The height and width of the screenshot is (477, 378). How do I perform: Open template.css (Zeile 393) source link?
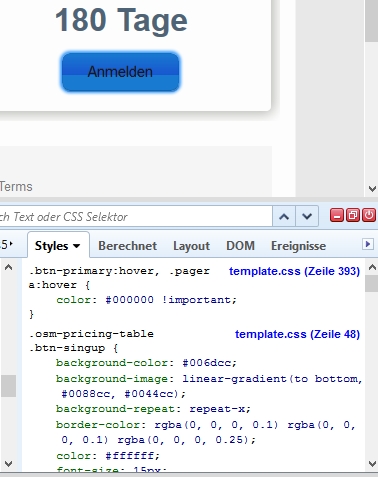click(x=294, y=271)
